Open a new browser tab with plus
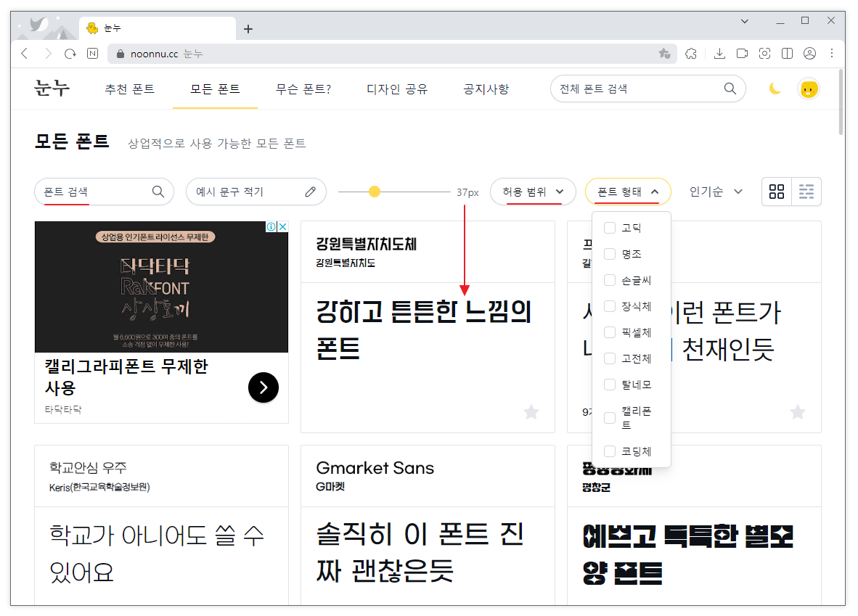This screenshot has height=616, width=858. tap(248, 28)
